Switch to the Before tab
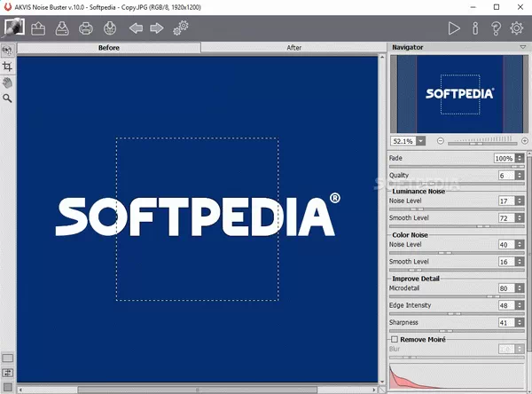This screenshot has width=532, height=394. 110,47
